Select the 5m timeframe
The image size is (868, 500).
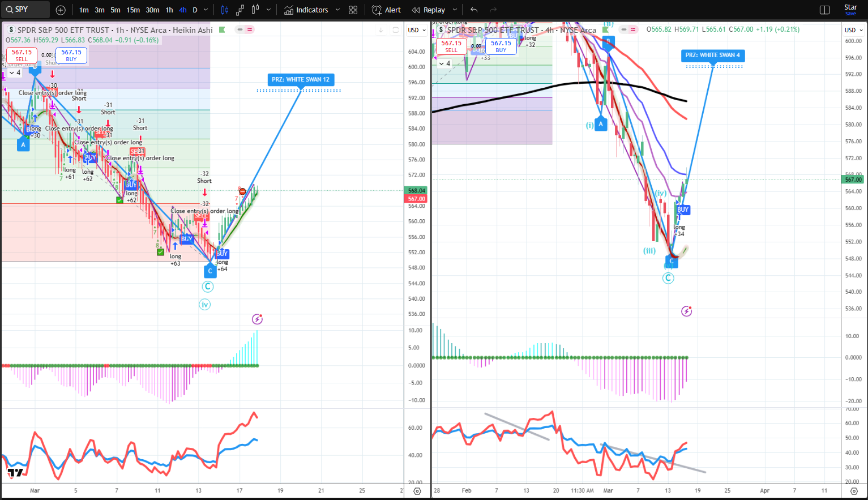116,10
